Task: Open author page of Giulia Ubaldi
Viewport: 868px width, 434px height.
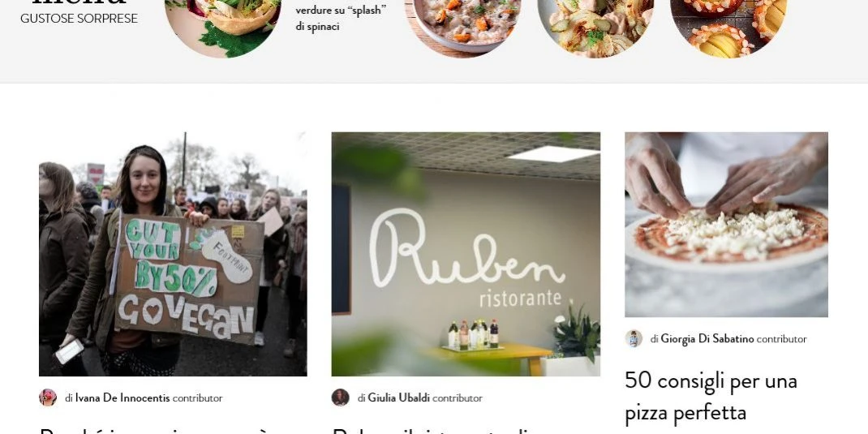Action: (398, 398)
